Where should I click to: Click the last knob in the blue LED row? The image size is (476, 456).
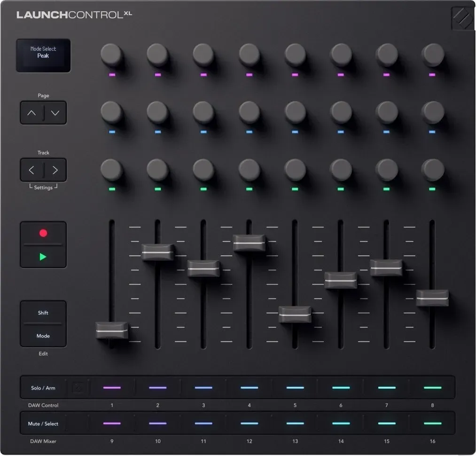click(x=433, y=112)
